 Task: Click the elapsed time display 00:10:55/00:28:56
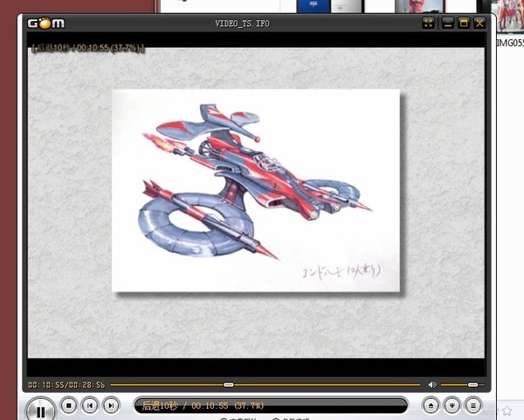(66, 385)
